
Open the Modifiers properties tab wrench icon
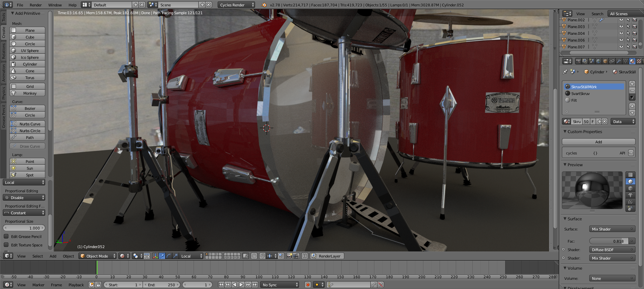[619, 61]
